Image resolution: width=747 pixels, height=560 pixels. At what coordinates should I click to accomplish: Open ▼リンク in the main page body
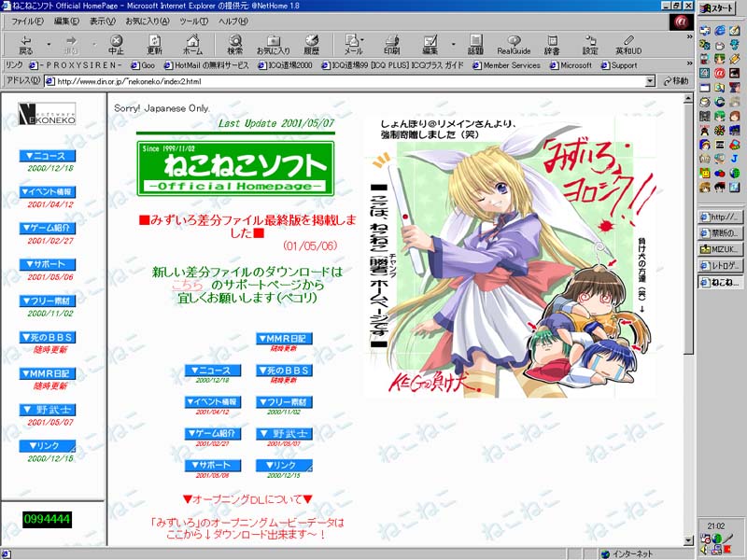(x=284, y=465)
